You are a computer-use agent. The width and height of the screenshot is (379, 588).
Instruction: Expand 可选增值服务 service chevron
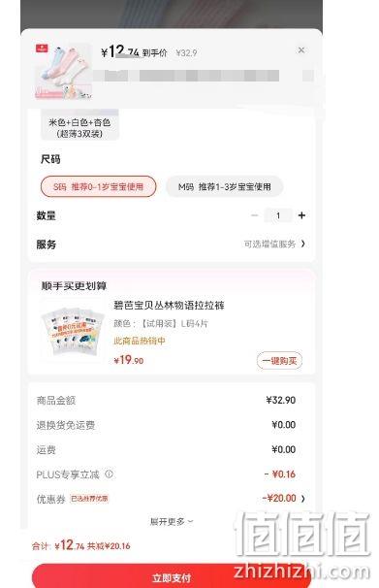click(x=303, y=244)
